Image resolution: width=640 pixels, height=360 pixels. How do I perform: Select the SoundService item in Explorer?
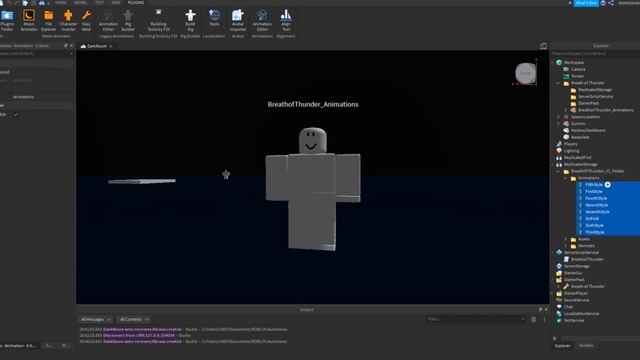576,300
